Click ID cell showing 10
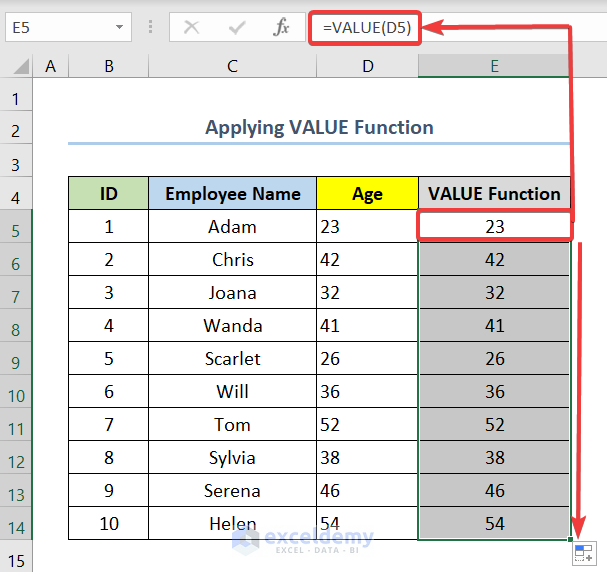Viewport: 607px width, 572px height. tap(108, 523)
